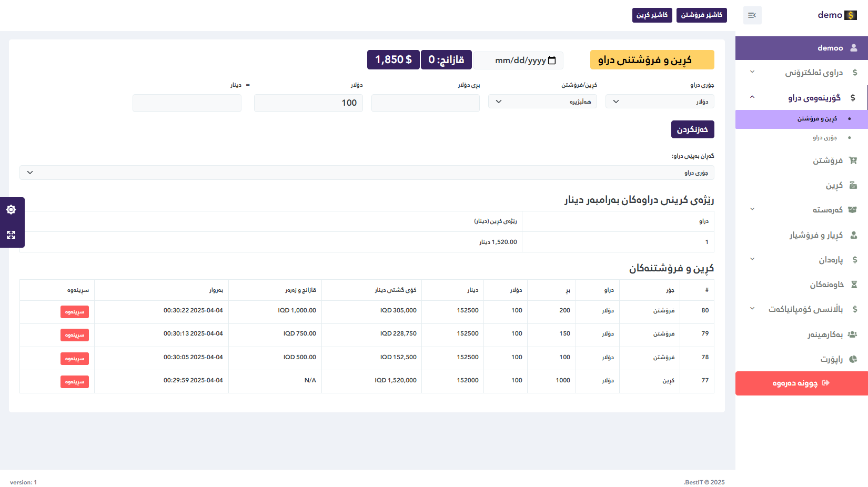Open the currency type filter dropdown
The width and height of the screenshot is (868, 487).
367,173
